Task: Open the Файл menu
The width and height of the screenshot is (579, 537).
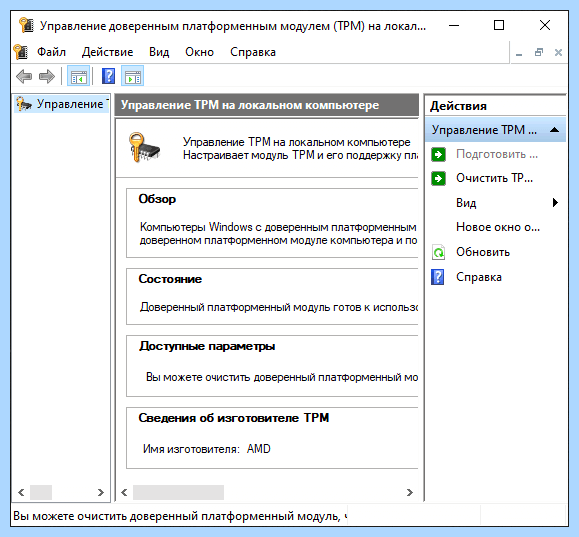Action: (51, 52)
